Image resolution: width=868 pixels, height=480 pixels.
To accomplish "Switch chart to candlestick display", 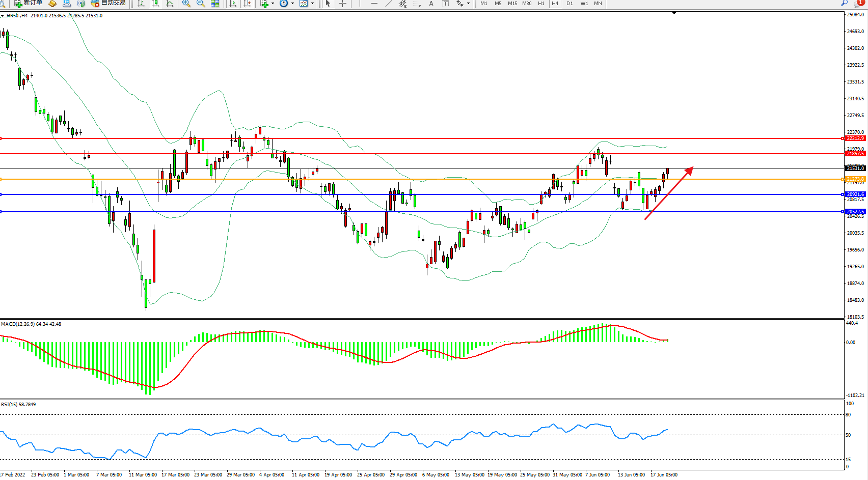I will coord(155,4).
